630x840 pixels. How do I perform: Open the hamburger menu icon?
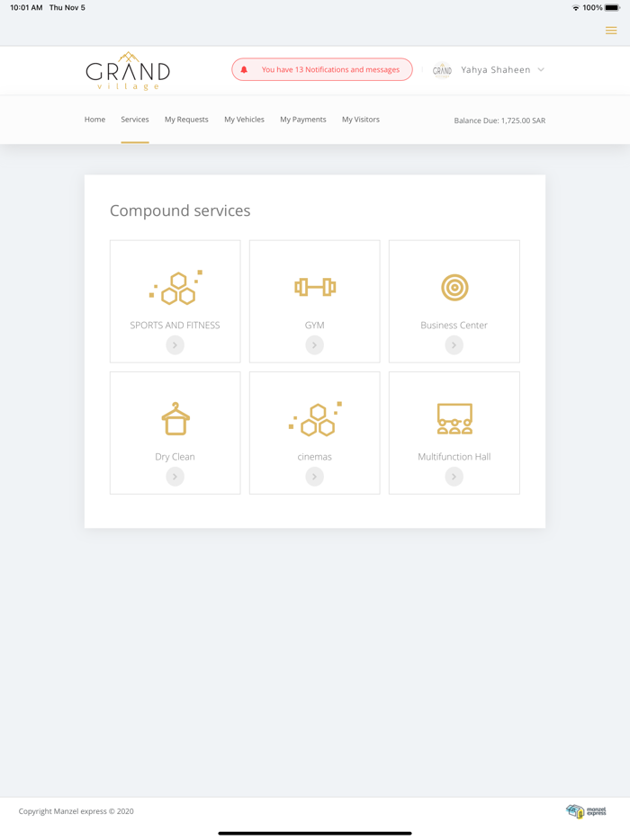(611, 31)
